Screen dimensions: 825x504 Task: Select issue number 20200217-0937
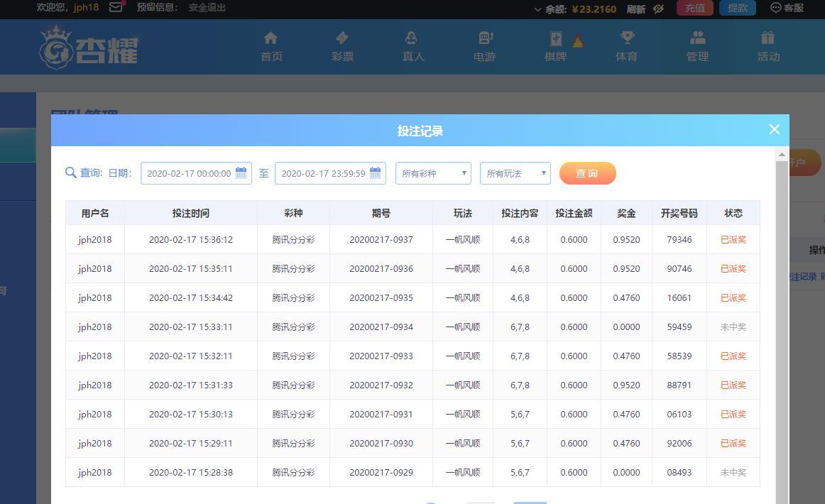click(x=381, y=239)
